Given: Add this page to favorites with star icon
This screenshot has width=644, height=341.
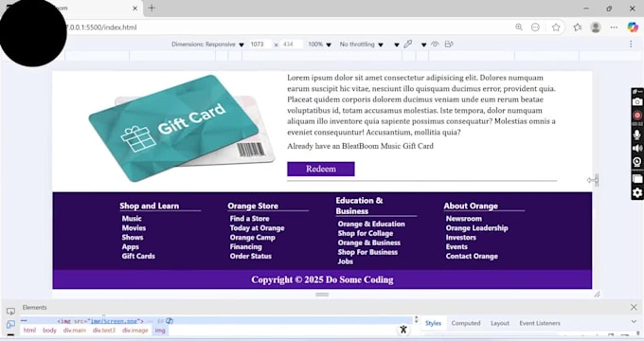Looking at the screenshot, I should tap(556, 27).
